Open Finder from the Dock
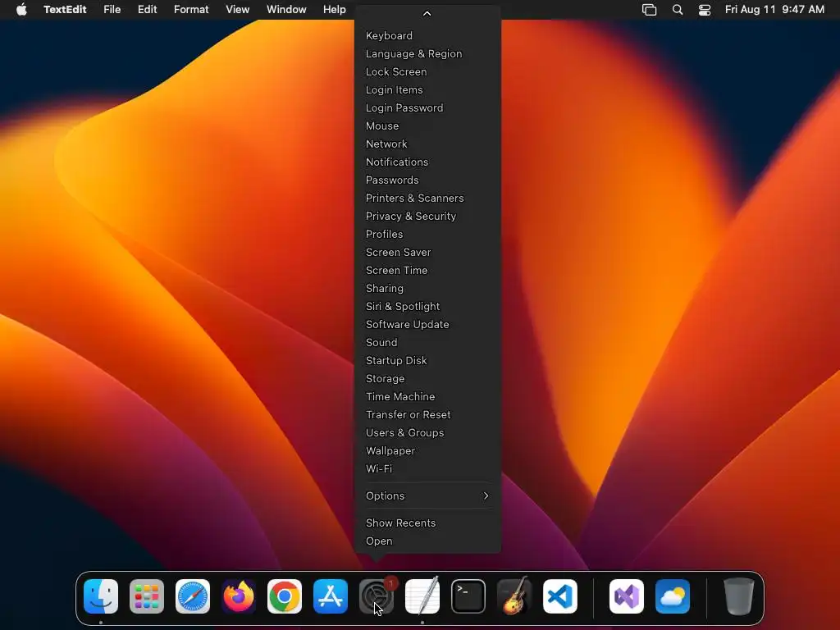The height and width of the screenshot is (630, 840). 101,596
